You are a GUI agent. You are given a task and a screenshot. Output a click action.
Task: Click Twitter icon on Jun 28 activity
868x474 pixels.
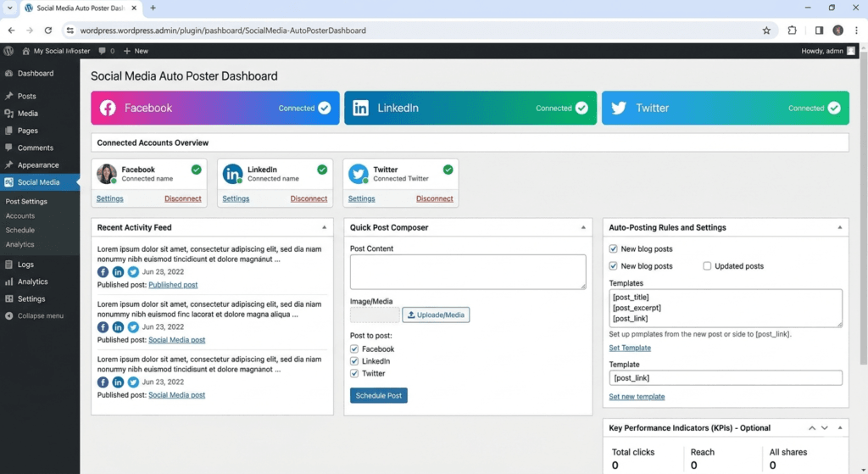tap(133, 272)
